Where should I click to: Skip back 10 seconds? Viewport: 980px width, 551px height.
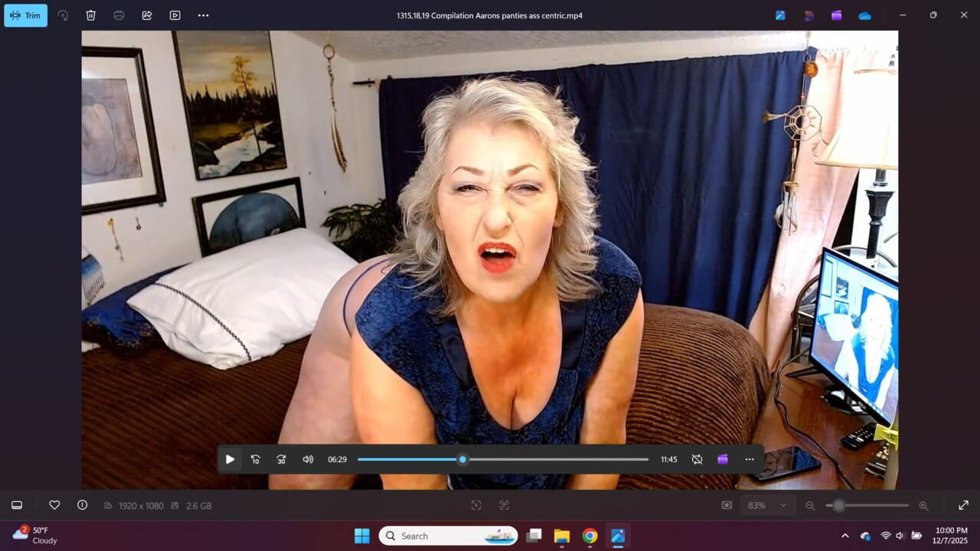256,459
